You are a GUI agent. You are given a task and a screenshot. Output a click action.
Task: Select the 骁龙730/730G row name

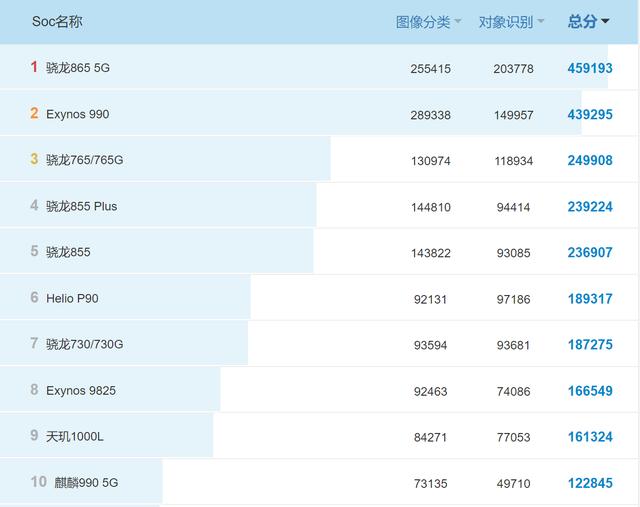click(84, 344)
